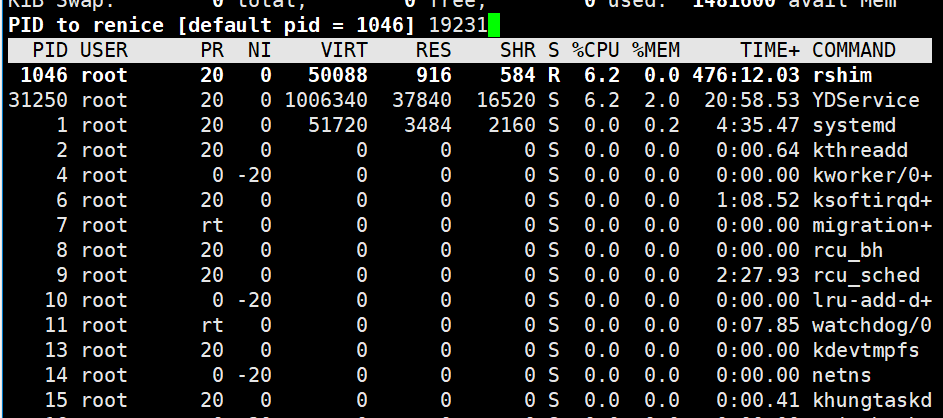Click the renice PID input value 19231
The height and width of the screenshot is (418, 943).
coord(458,25)
